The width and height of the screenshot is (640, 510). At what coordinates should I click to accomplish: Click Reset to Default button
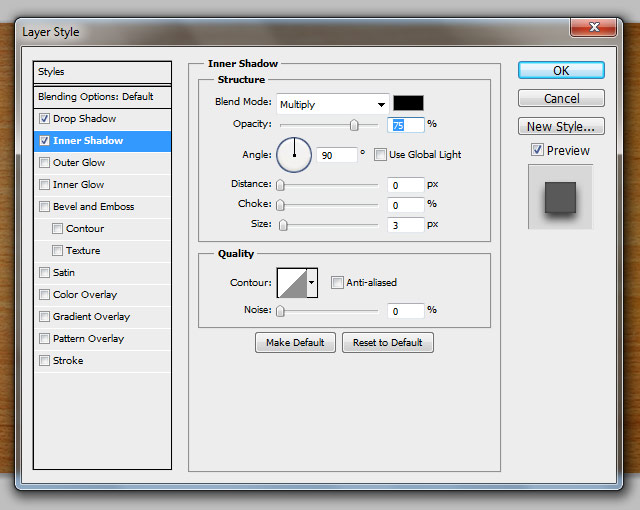tap(387, 343)
